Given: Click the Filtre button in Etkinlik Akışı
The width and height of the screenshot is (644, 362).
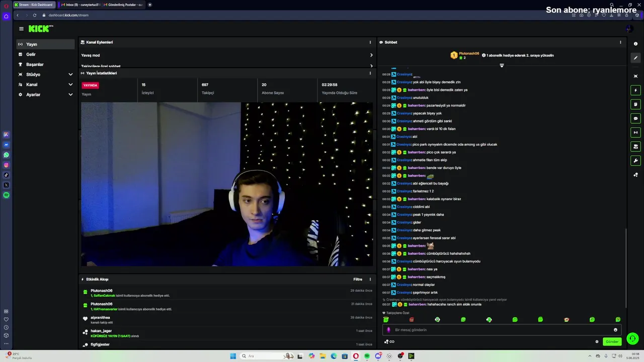Looking at the screenshot, I should [358, 280].
